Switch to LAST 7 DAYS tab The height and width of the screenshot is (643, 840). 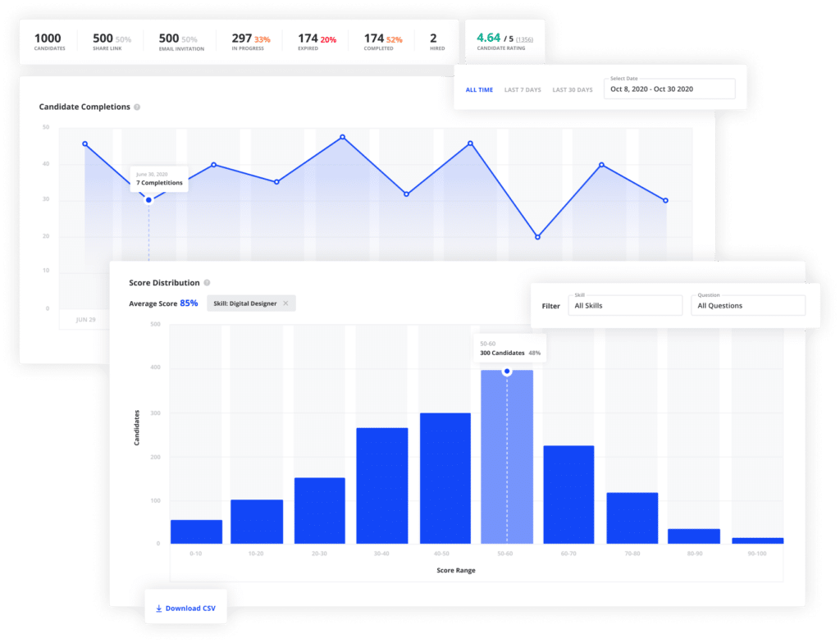coord(523,89)
